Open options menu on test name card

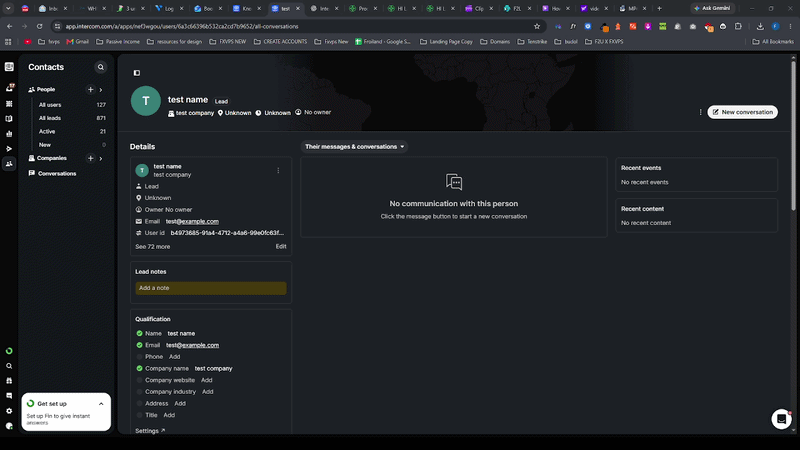click(x=278, y=170)
